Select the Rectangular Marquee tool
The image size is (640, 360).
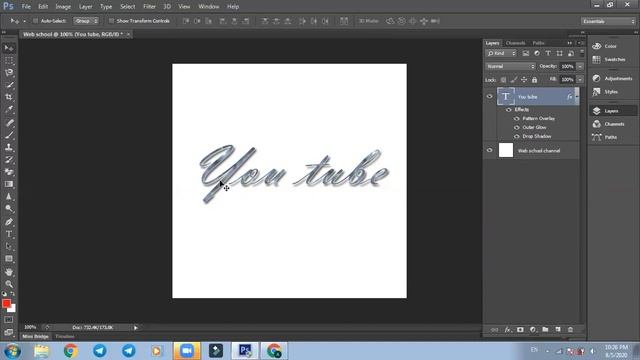coord(9,60)
